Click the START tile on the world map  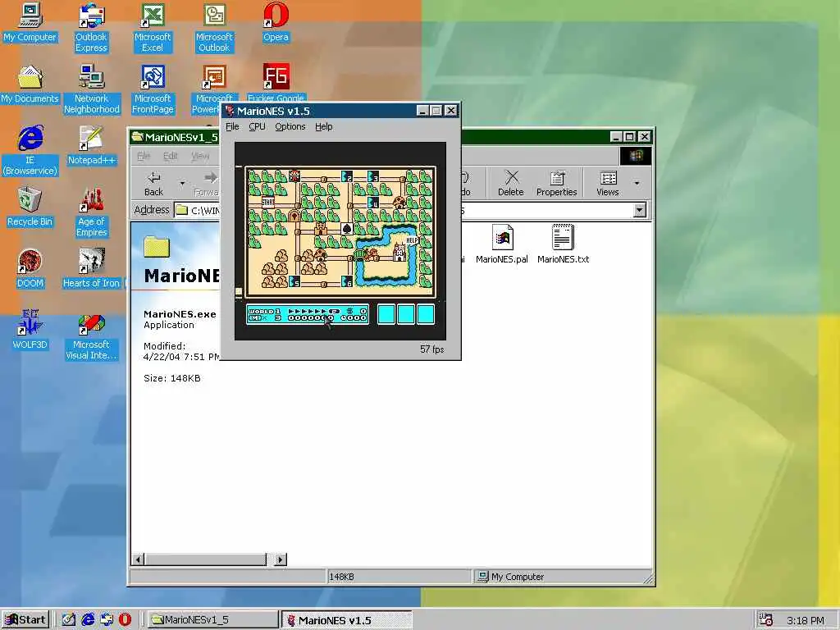(x=268, y=203)
